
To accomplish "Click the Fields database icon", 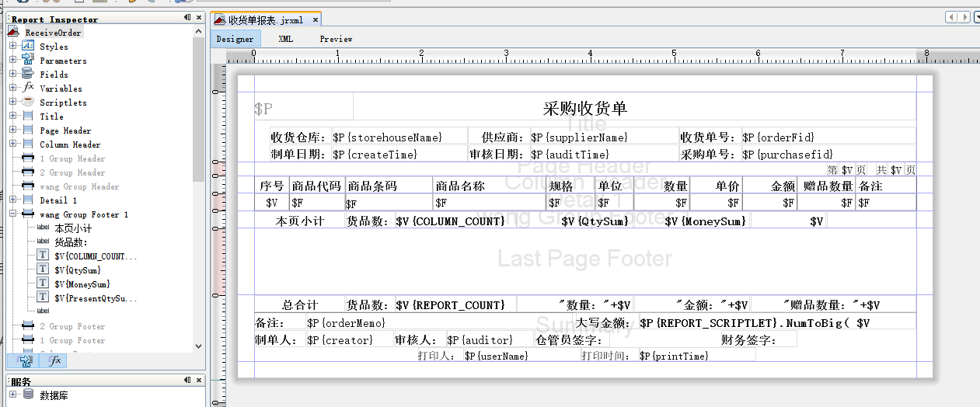I will (27, 75).
